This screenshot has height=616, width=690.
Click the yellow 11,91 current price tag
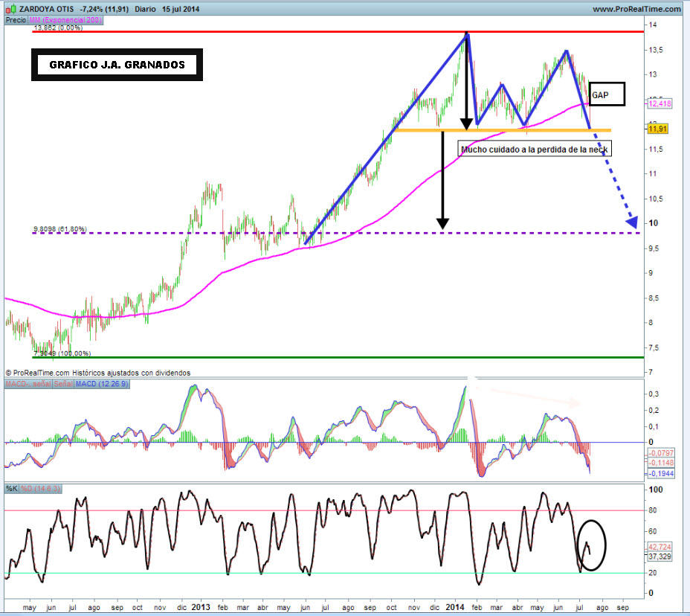657,129
